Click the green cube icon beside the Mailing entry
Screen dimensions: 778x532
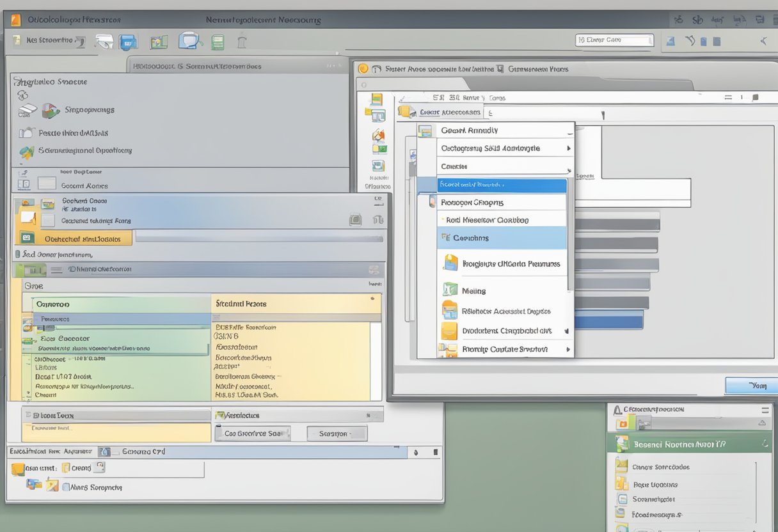(449, 290)
